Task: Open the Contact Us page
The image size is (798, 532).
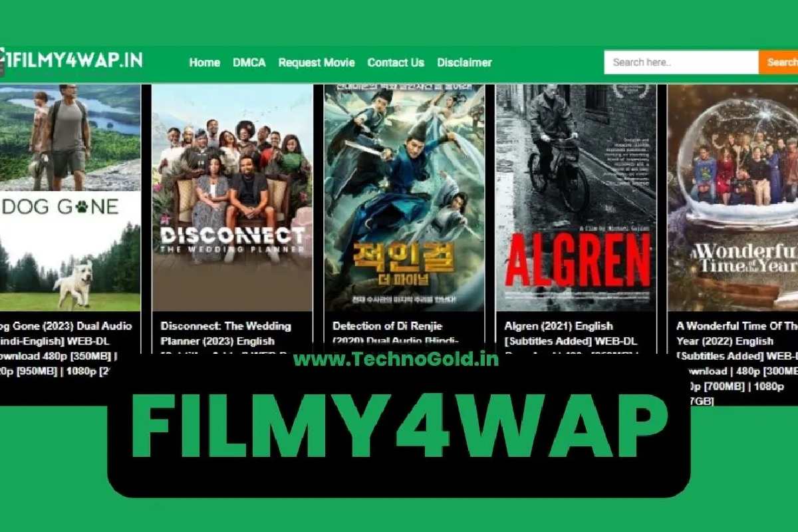Action: 396,63
